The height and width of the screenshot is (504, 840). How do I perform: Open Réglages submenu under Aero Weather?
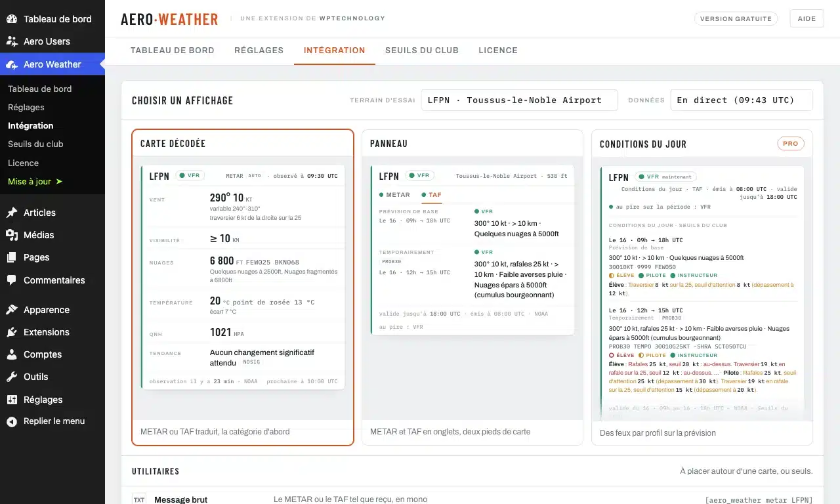(x=26, y=107)
